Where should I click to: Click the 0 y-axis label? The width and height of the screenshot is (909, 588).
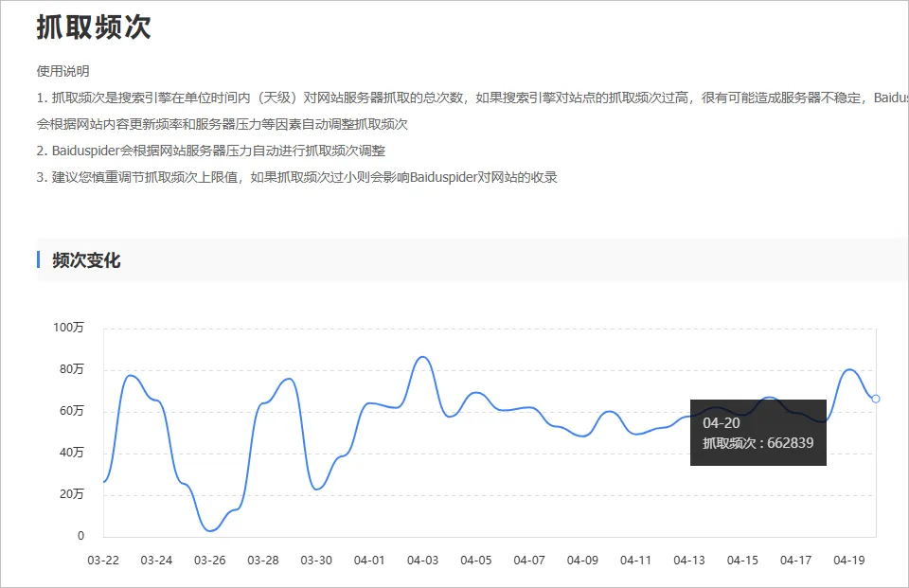click(x=80, y=536)
